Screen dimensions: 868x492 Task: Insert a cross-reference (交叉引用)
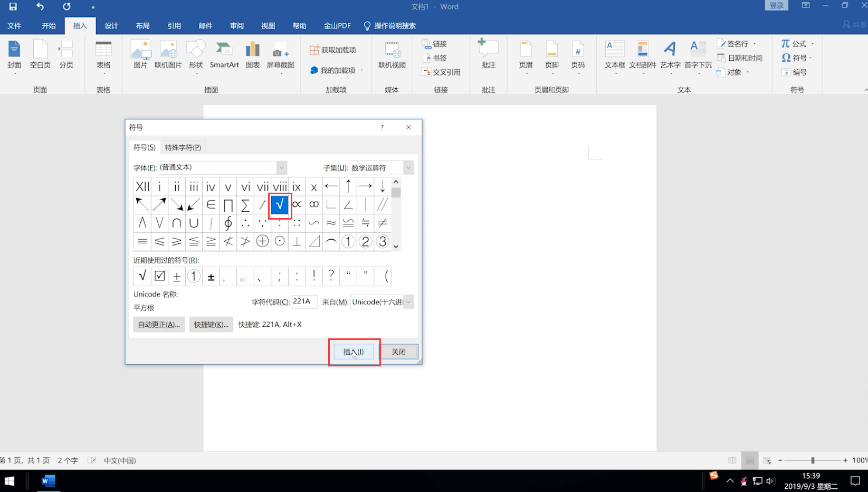(441, 72)
